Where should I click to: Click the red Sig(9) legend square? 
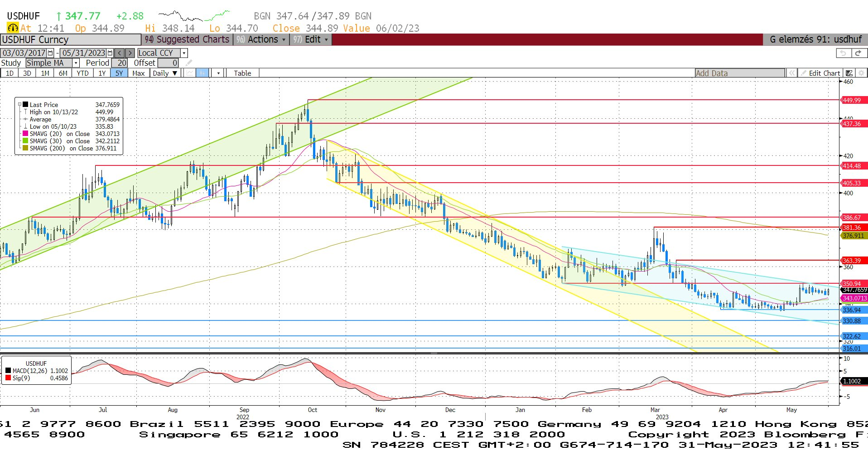point(8,378)
